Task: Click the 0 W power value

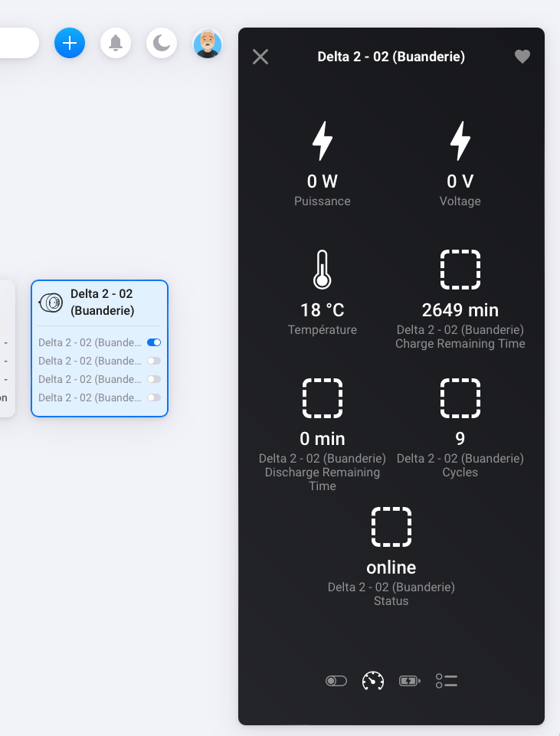Action: click(x=323, y=182)
